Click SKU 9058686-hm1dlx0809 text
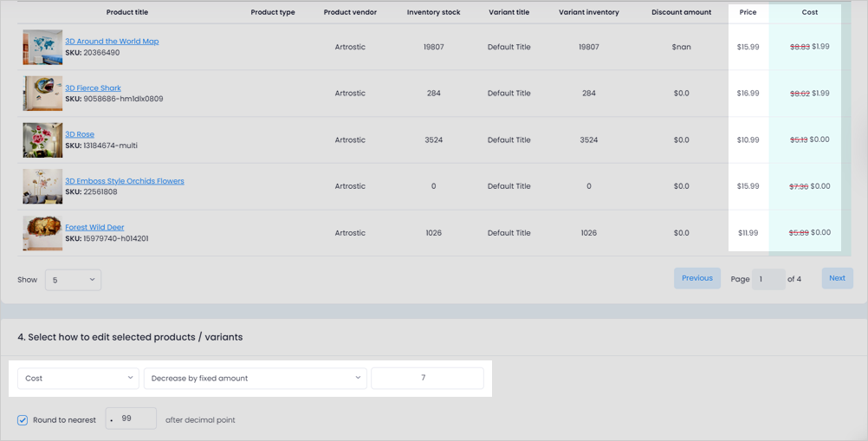868x441 pixels. [x=114, y=99]
